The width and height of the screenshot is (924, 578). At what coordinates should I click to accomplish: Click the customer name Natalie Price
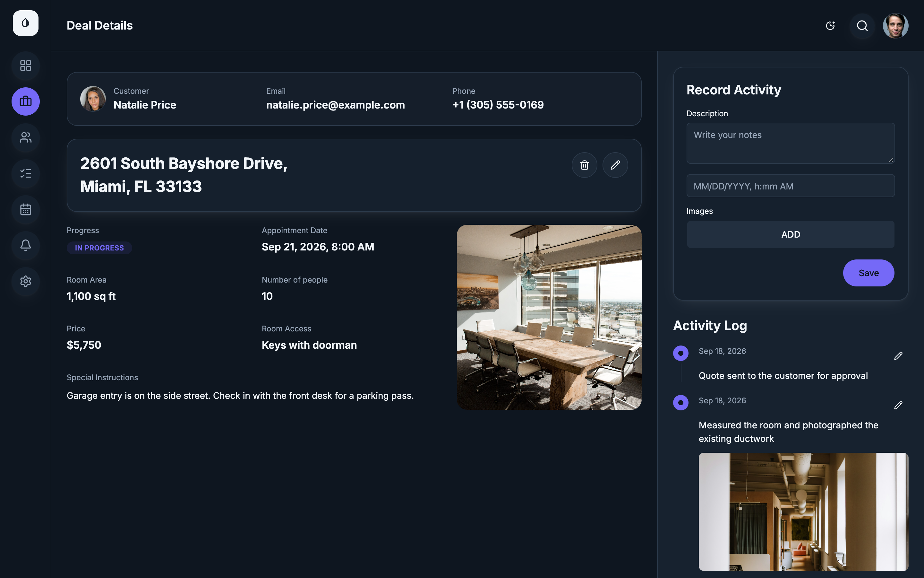point(145,105)
